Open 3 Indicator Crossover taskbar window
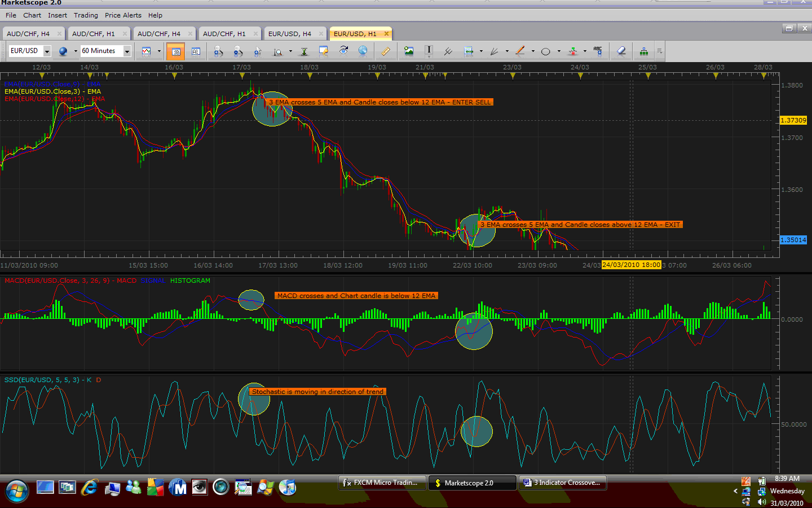The width and height of the screenshot is (812, 508). coord(562,483)
